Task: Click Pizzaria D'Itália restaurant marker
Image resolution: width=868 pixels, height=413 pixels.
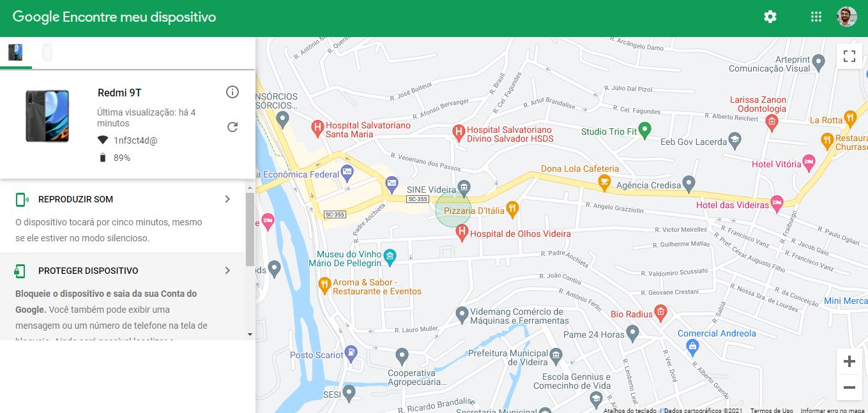Action: [x=512, y=208]
